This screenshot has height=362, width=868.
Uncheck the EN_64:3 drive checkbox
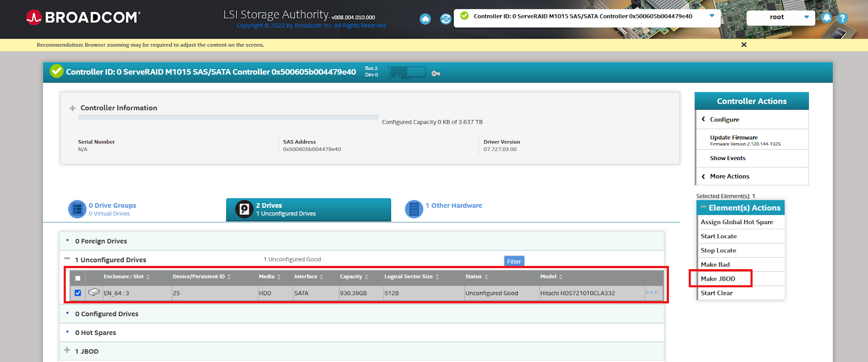78,293
